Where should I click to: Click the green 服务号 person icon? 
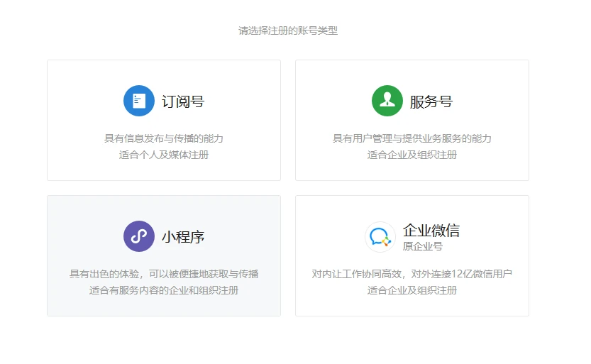click(387, 101)
